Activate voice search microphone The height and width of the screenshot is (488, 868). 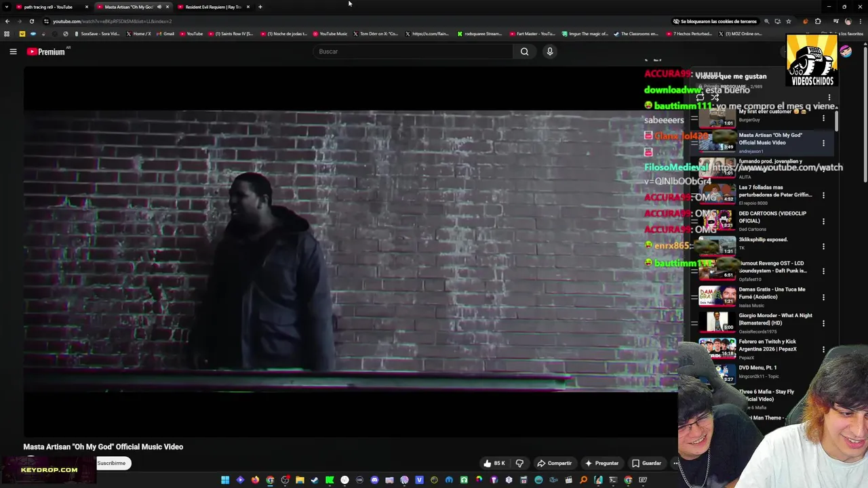pyautogui.click(x=550, y=52)
